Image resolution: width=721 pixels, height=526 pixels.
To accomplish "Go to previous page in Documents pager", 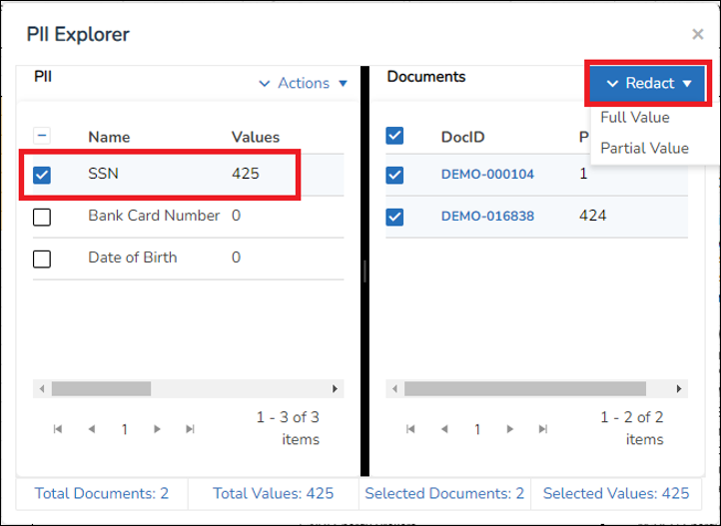I will click(443, 429).
